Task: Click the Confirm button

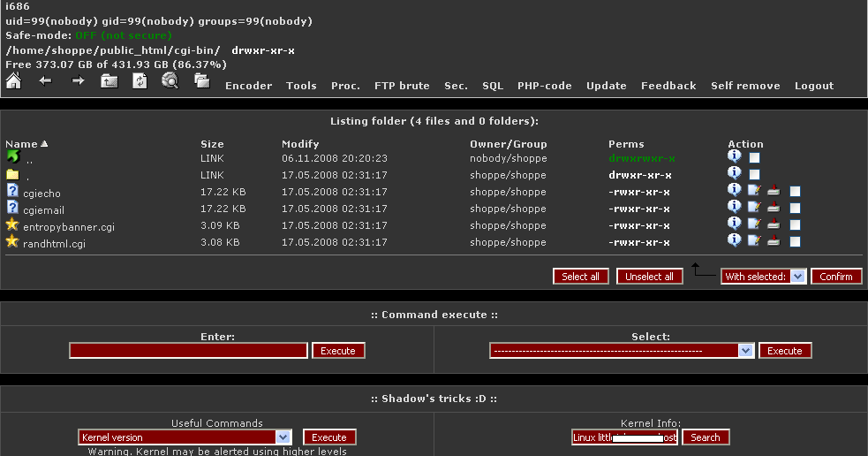Action: (x=836, y=277)
